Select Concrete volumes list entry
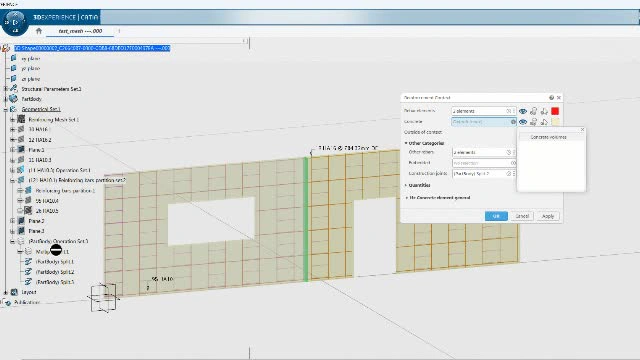Screen dimensions: 640x360 [548, 137]
